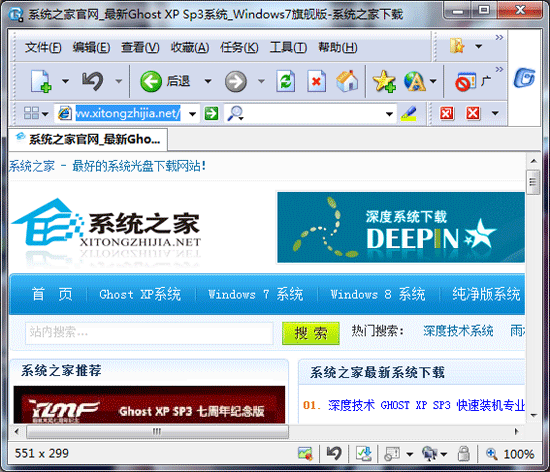Open the 查看(V) menu
550x472 pixels.
click(140, 47)
